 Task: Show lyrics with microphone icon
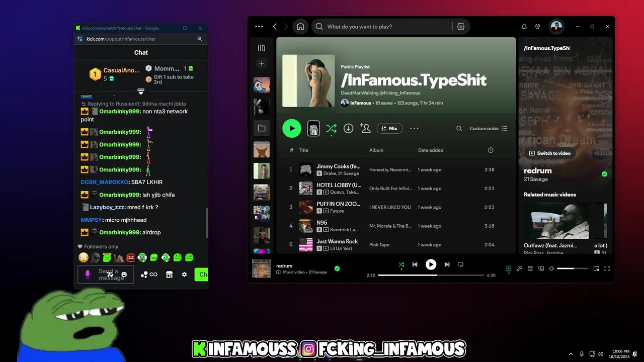520,268
